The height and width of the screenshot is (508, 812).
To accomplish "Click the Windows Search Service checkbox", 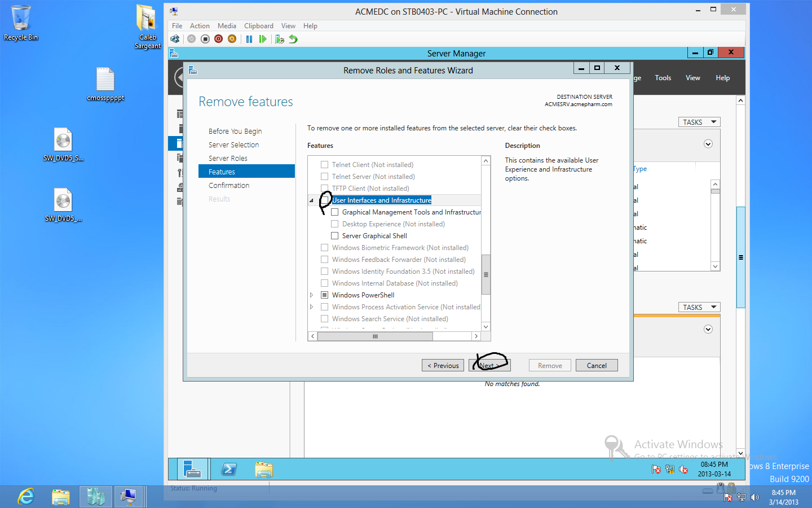I will pyautogui.click(x=325, y=319).
